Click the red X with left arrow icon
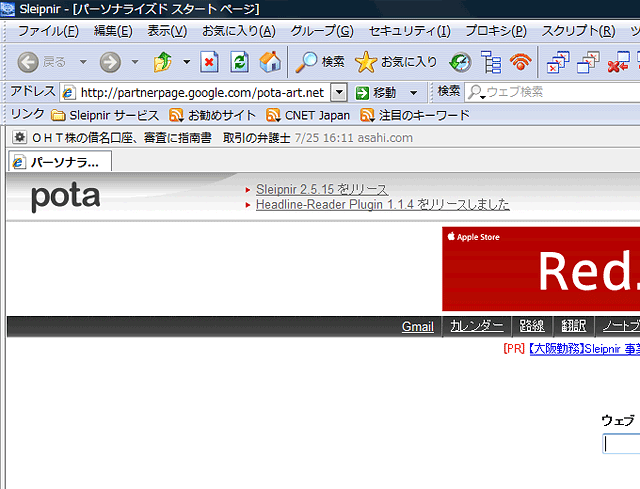 pos(618,62)
